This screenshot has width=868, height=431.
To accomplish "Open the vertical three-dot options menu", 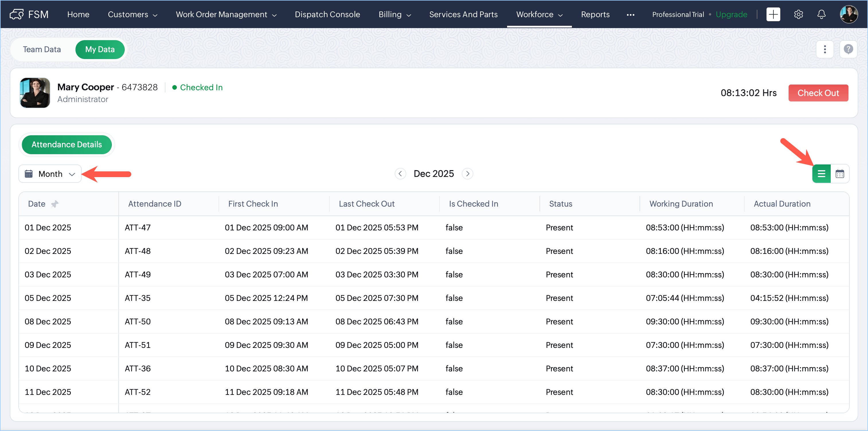I will coord(824,49).
